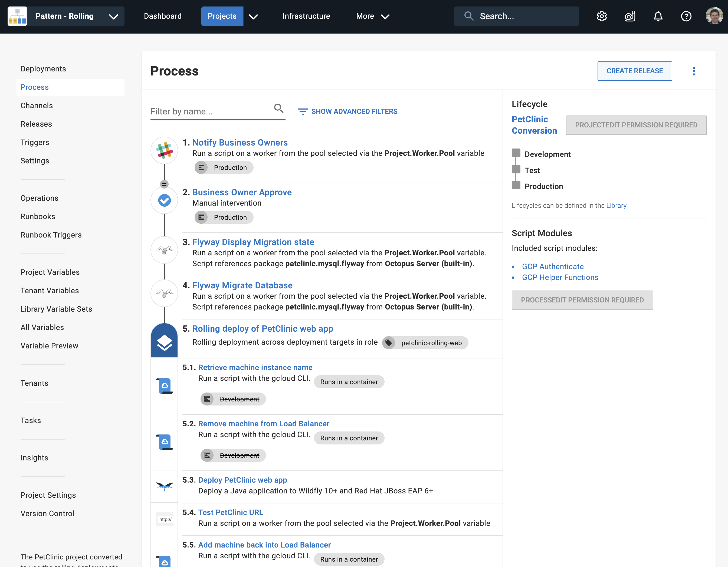Click the Flyway icon beside Flyway Migrate Database

point(164,293)
